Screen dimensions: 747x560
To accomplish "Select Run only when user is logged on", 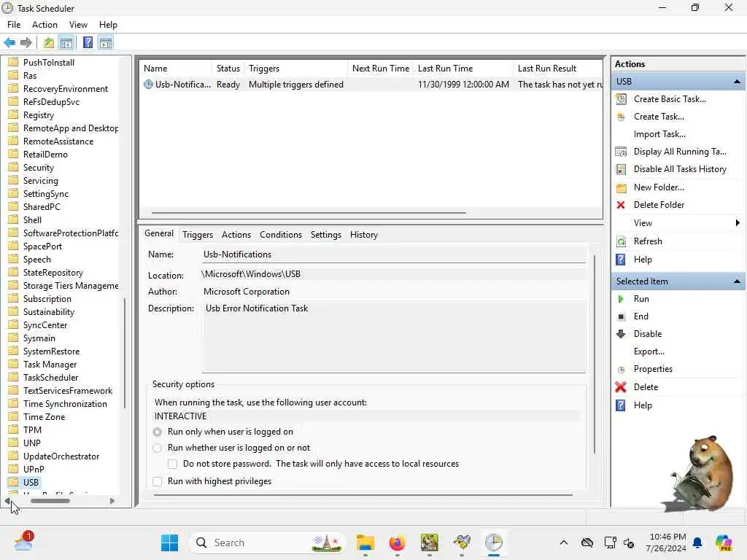I will click(158, 432).
